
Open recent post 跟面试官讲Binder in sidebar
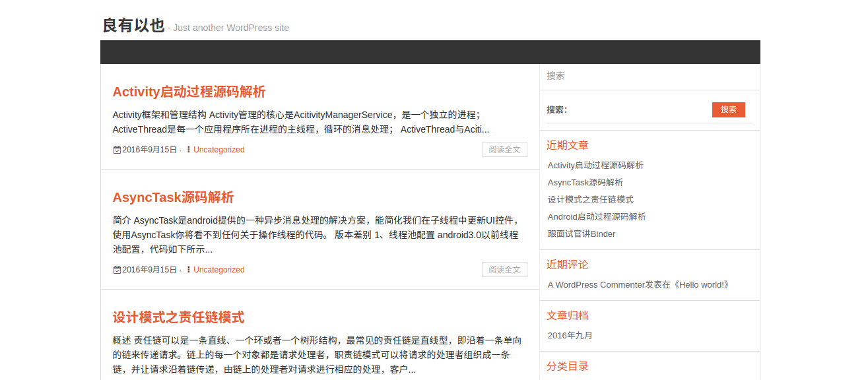[x=582, y=234]
